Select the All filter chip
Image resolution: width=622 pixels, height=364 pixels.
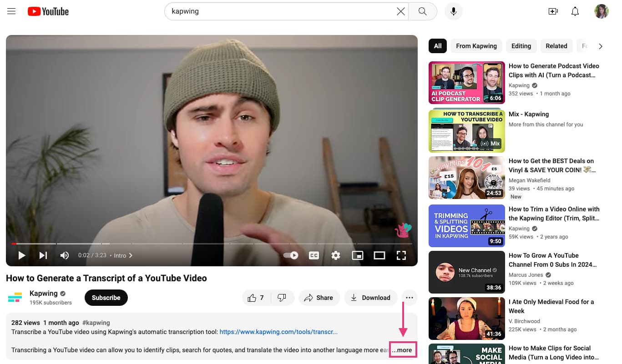[438, 46]
